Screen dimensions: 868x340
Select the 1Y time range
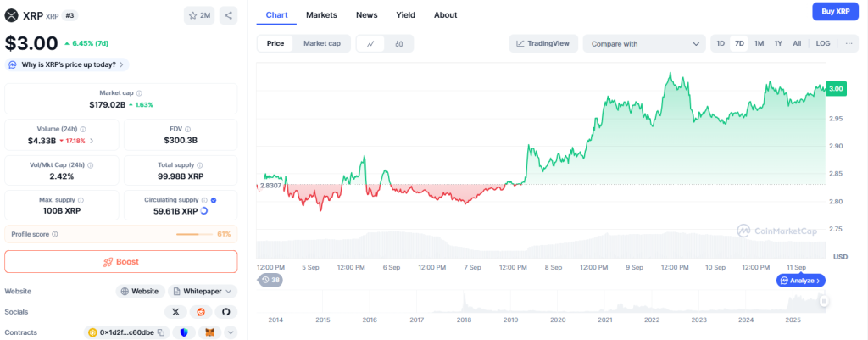coord(778,44)
